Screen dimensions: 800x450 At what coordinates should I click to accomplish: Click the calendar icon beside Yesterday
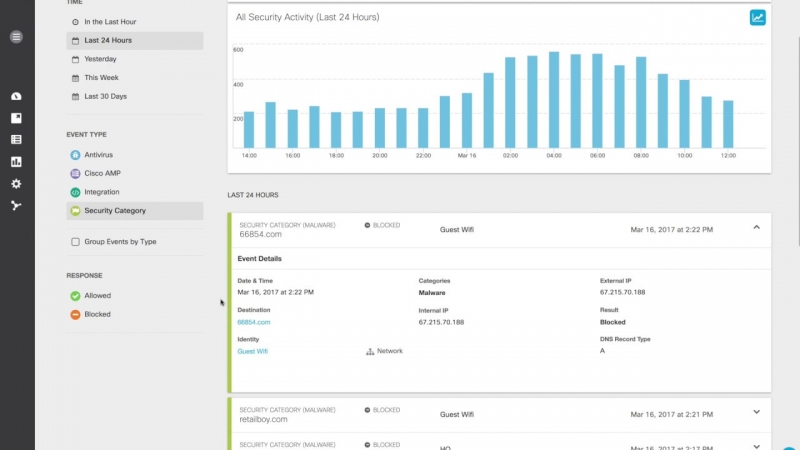coord(76,59)
